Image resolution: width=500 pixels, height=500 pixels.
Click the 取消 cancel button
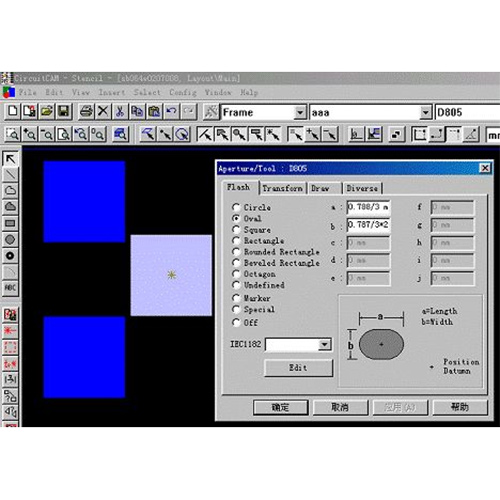coord(340,407)
